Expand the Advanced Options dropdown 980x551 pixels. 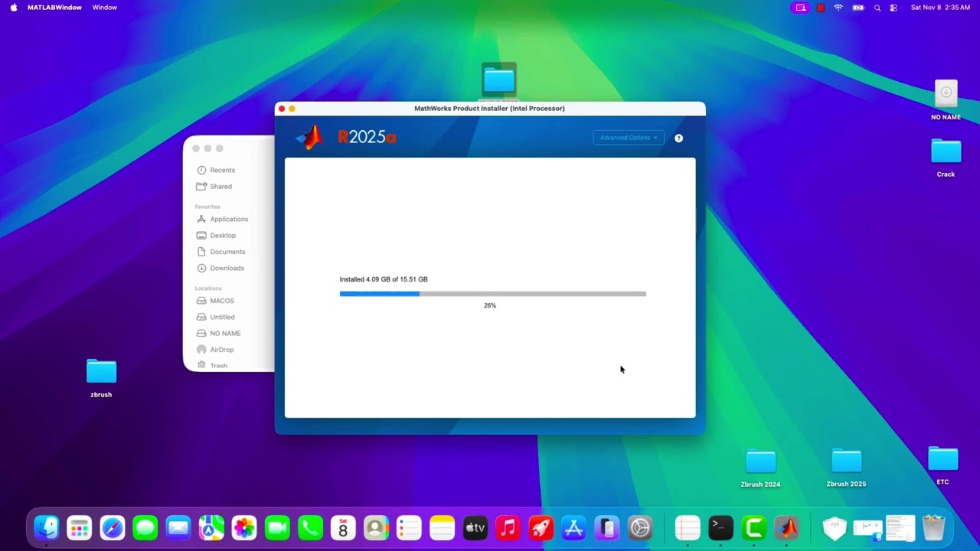tap(629, 138)
